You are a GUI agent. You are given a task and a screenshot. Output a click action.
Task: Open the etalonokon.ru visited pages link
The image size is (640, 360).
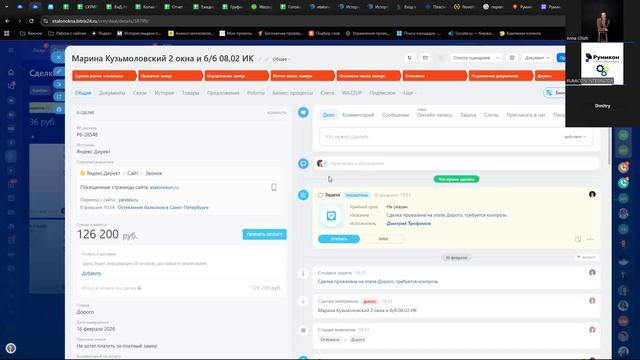(x=164, y=187)
